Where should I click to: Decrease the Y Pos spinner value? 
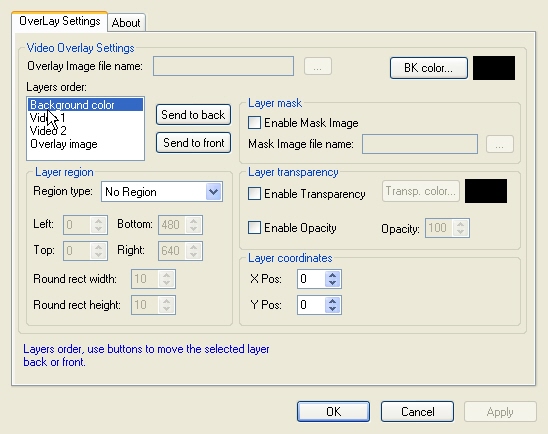tap(332, 309)
